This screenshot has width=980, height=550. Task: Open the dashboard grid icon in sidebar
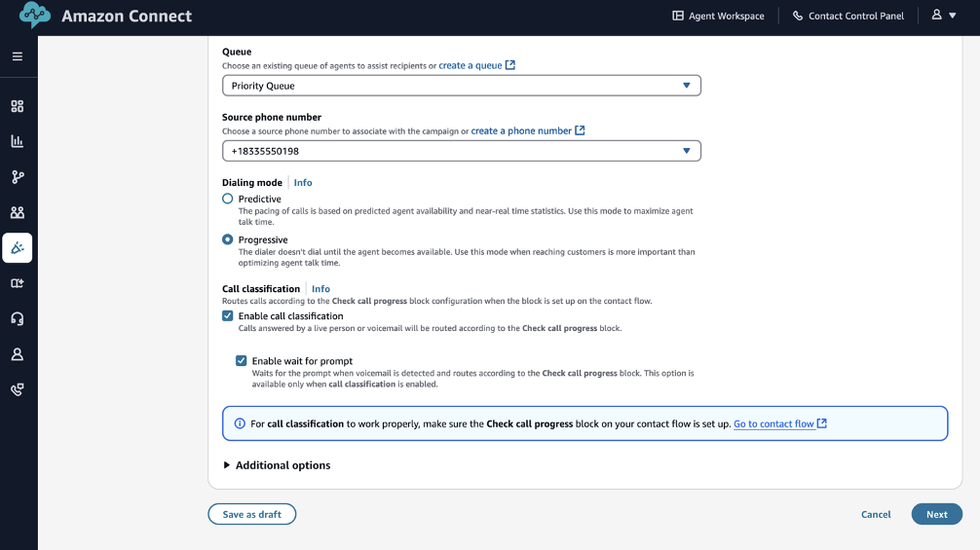(18, 106)
